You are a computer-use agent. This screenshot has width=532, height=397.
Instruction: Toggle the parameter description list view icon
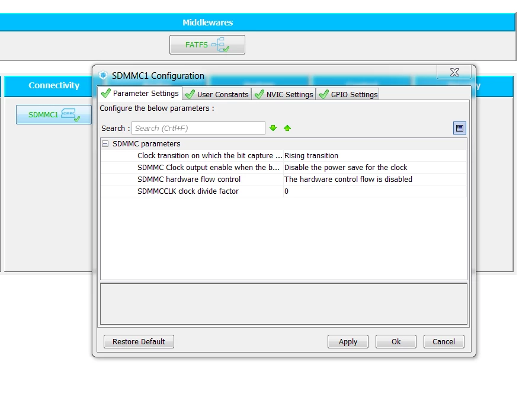point(459,128)
